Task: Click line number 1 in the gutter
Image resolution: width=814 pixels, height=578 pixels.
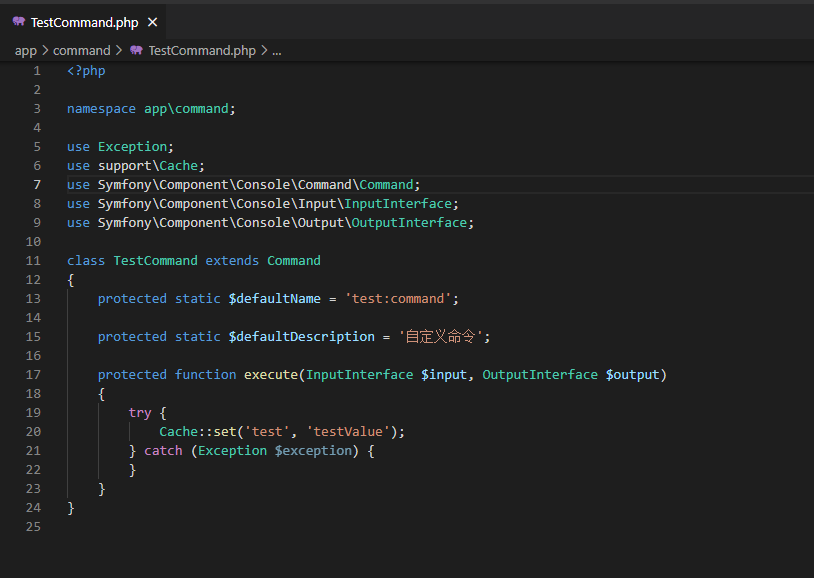Action: [x=37, y=71]
